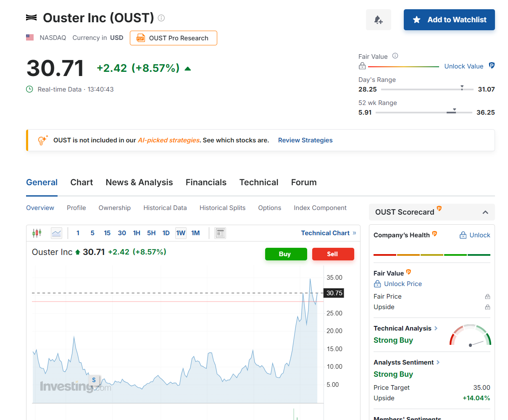508x420 pixels.
Task: Open the Index Component sub-tab
Action: (x=320, y=208)
